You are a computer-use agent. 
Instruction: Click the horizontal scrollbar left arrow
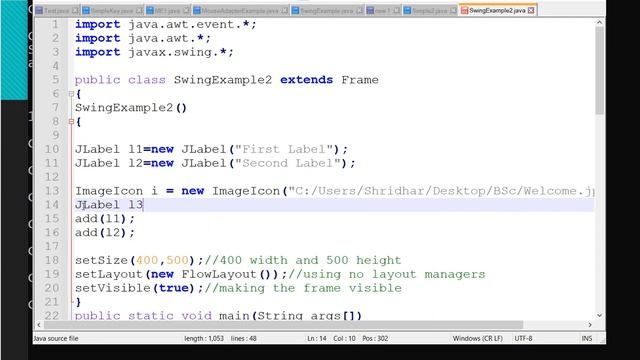coord(39,325)
